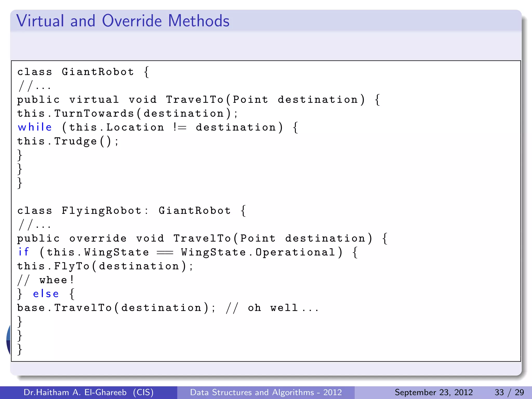Click the 'public virtual void TravelTo' line

(x=199, y=100)
